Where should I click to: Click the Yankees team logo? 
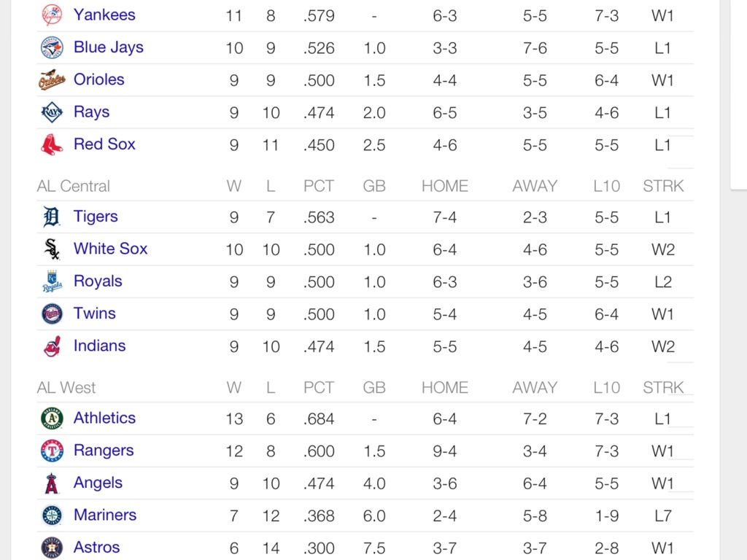click(x=52, y=15)
